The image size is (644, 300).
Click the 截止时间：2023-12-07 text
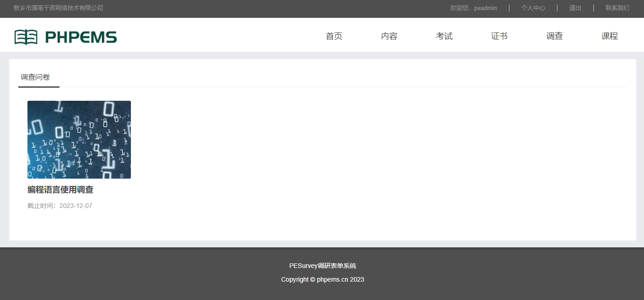click(x=60, y=206)
